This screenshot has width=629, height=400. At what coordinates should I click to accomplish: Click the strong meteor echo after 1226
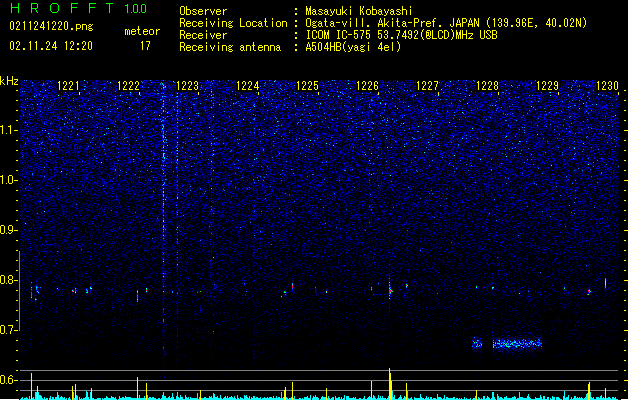390,291
